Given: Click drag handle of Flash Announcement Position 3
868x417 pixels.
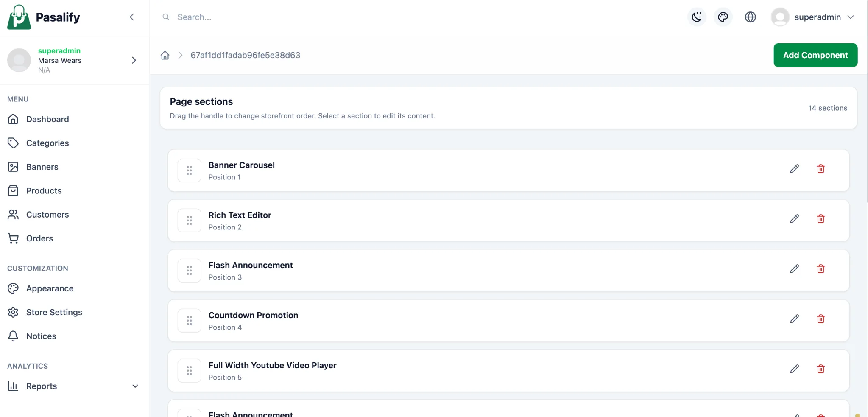Looking at the screenshot, I should 189,271.
